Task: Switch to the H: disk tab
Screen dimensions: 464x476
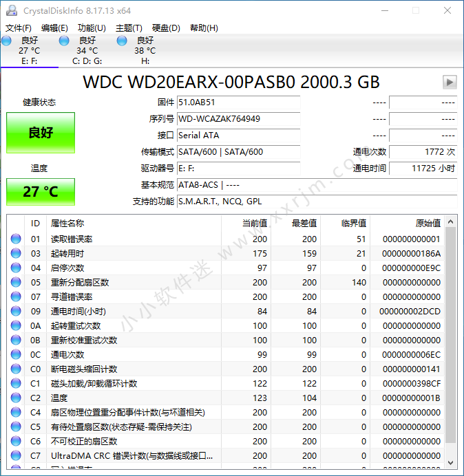Action: 145,50
